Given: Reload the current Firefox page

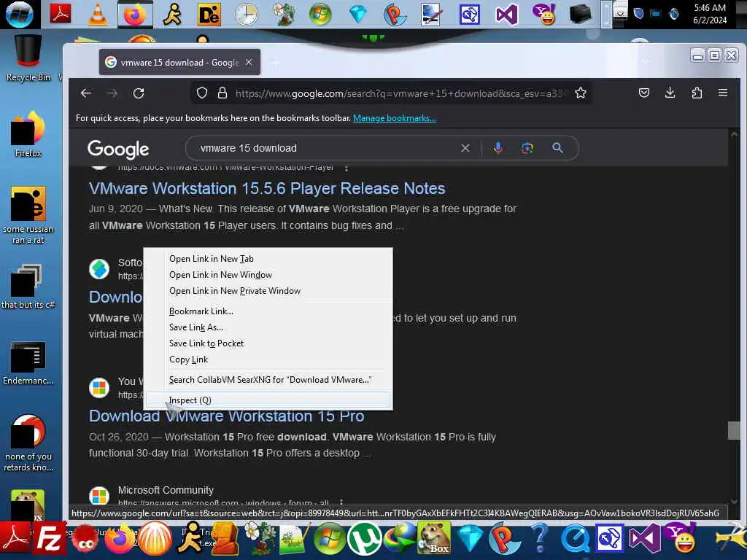Looking at the screenshot, I should tap(139, 93).
